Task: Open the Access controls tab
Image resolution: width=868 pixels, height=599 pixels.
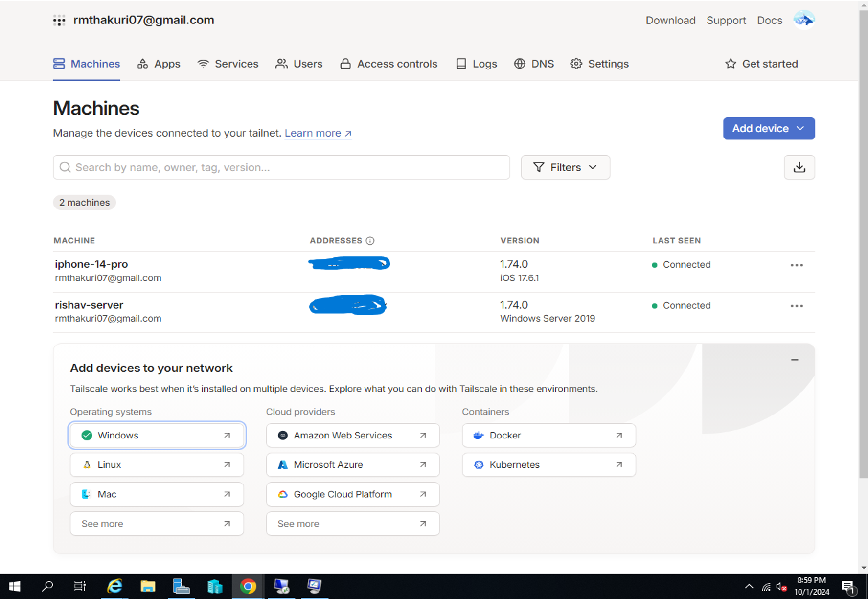Action: point(388,64)
